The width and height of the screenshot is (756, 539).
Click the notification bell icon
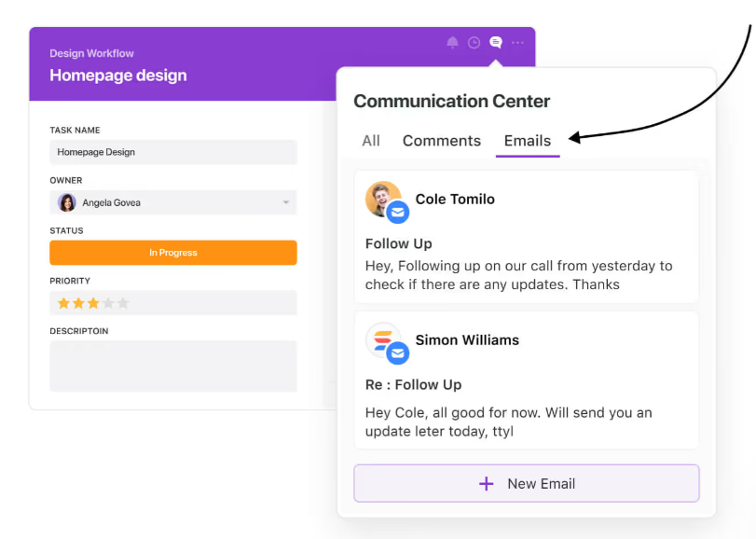pyautogui.click(x=452, y=43)
